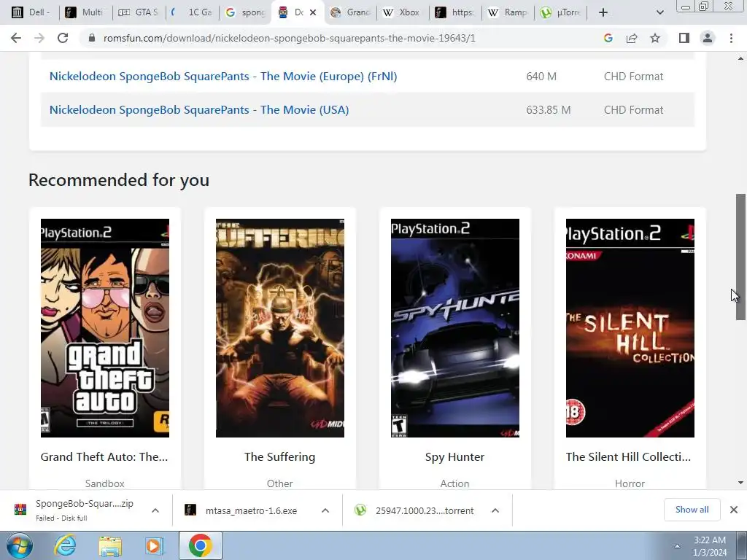Open the Google icon in address bar
The height and width of the screenshot is (560, 747).
tap(608, 38)
